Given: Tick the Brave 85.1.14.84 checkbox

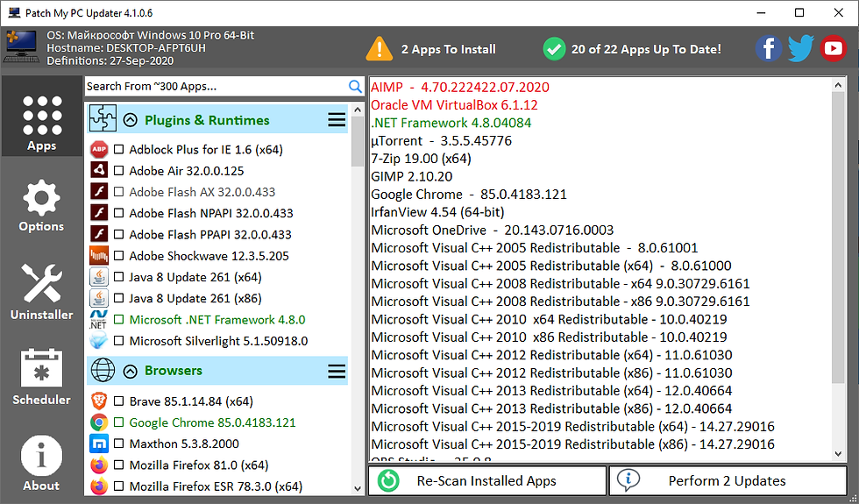Looking at the screenshot, I should click(x=119, y=401).
